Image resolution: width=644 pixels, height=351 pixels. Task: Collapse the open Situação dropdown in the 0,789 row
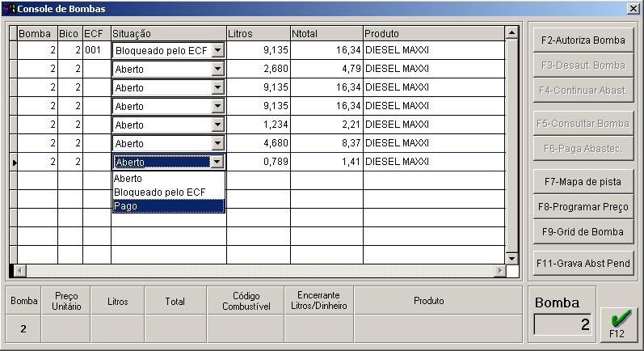(x=217, y=162)
